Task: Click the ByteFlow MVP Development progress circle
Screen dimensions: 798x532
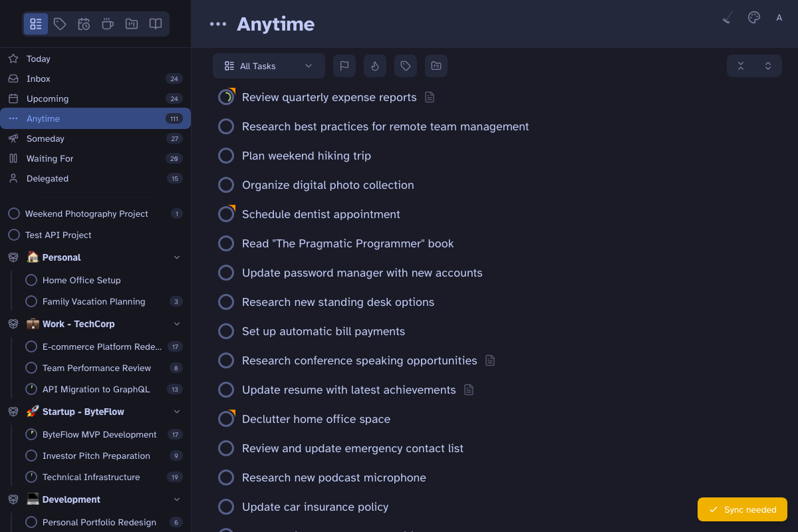Action: pyautogui.click(x=31, y=434)
